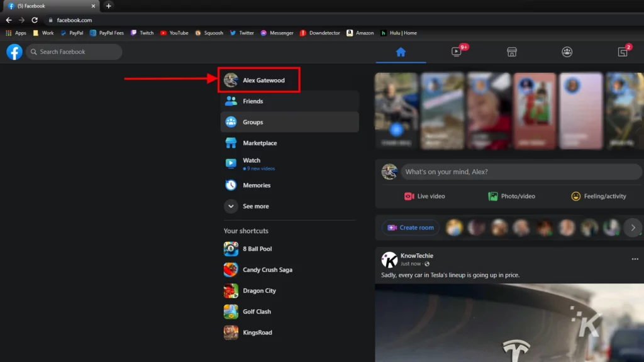Open Watch in the left sidebar

(x=289, y=164)
